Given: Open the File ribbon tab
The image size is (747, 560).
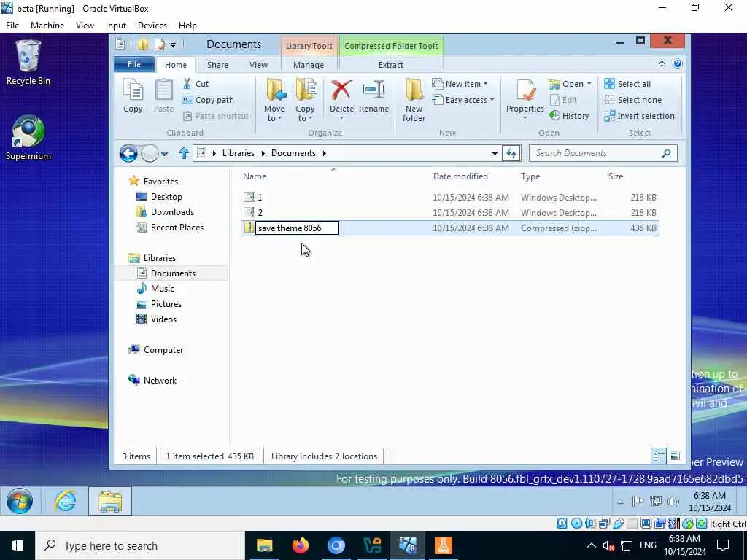Looking at the screenshot, I should (x=134, y=64).
